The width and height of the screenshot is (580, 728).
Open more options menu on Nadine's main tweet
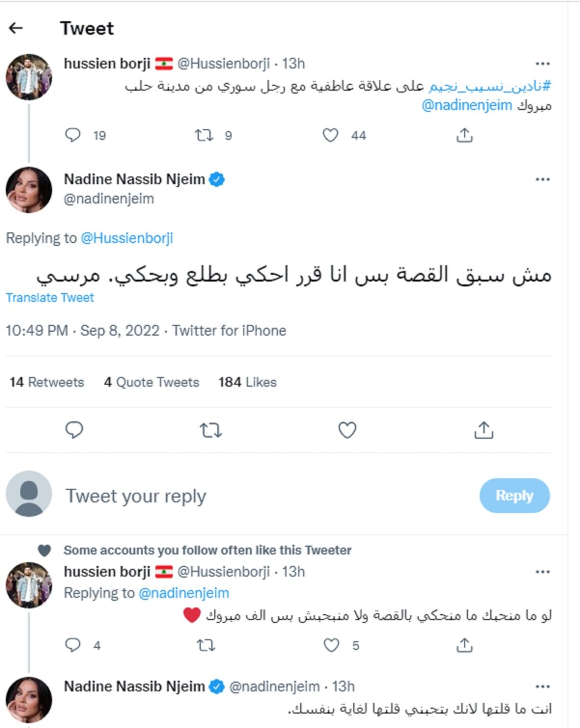click(543, 180)
